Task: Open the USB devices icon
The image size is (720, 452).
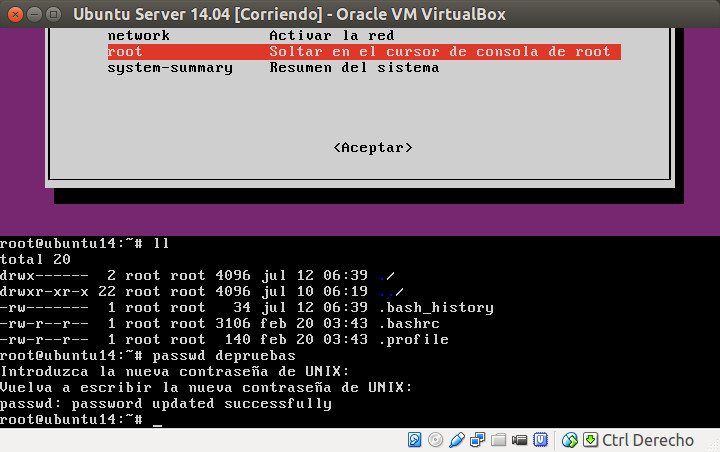Action: [x=456, y=440]
